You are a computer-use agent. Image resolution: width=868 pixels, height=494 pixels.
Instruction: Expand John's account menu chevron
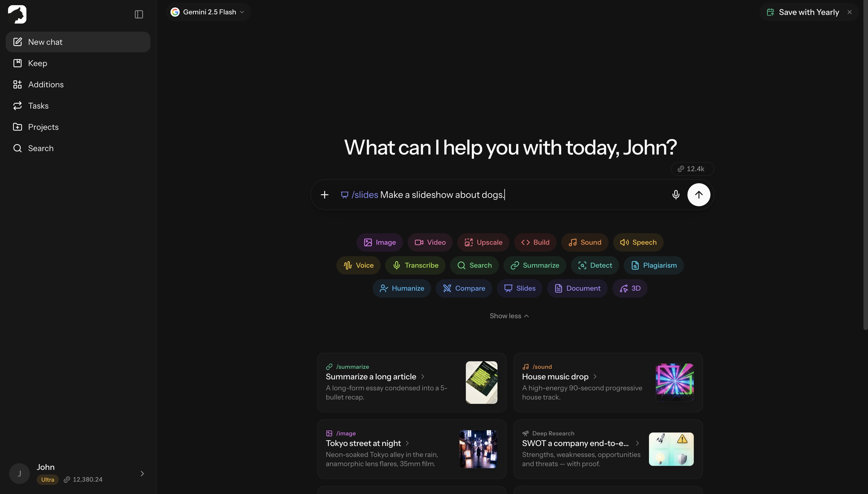coord(142,474)
